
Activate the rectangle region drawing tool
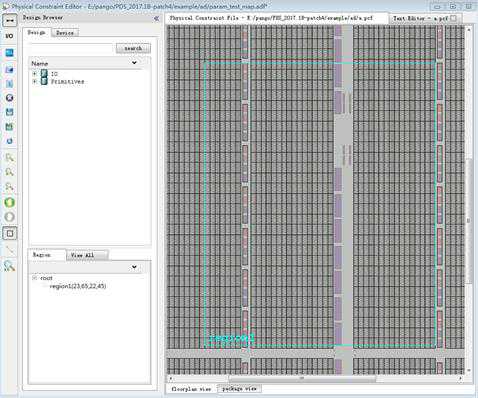10,233
